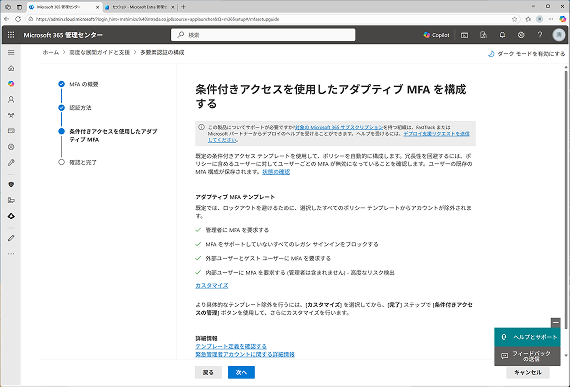Go back with browser back arrow
570x387 pixels.
pyautogui.click(x=6, y=19)
